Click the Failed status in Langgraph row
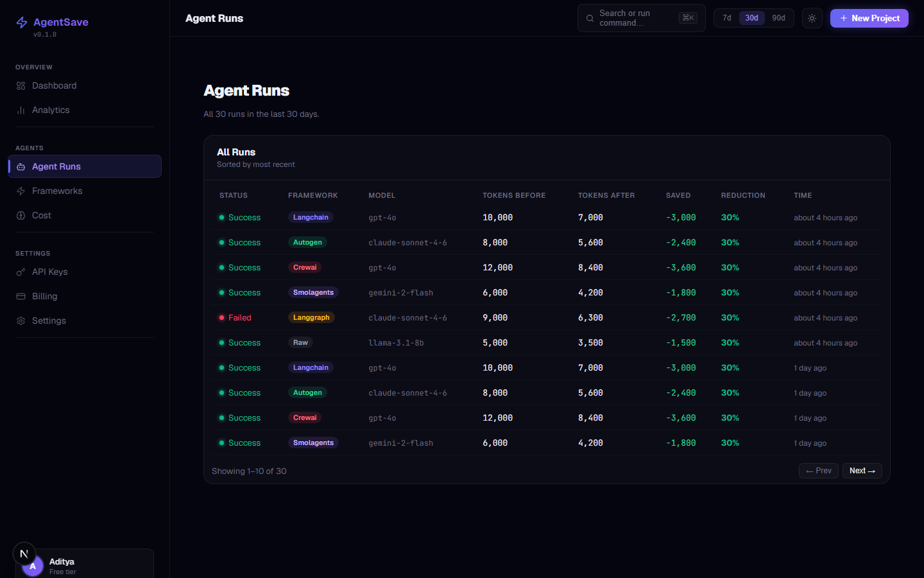 point(235,318)
